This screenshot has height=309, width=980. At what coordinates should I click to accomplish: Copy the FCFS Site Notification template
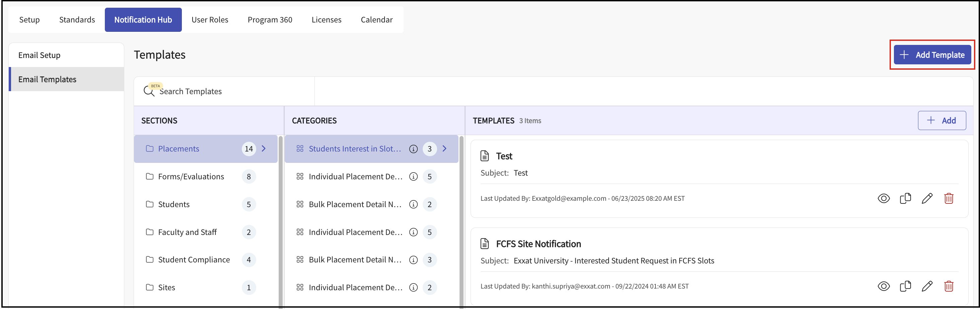[x=905, y=286]
